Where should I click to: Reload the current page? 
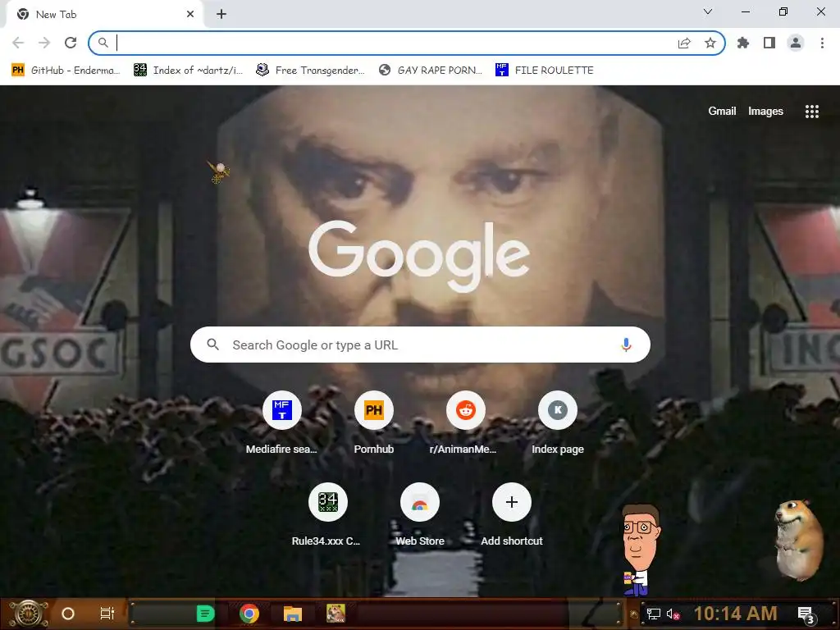pos(71,43)
